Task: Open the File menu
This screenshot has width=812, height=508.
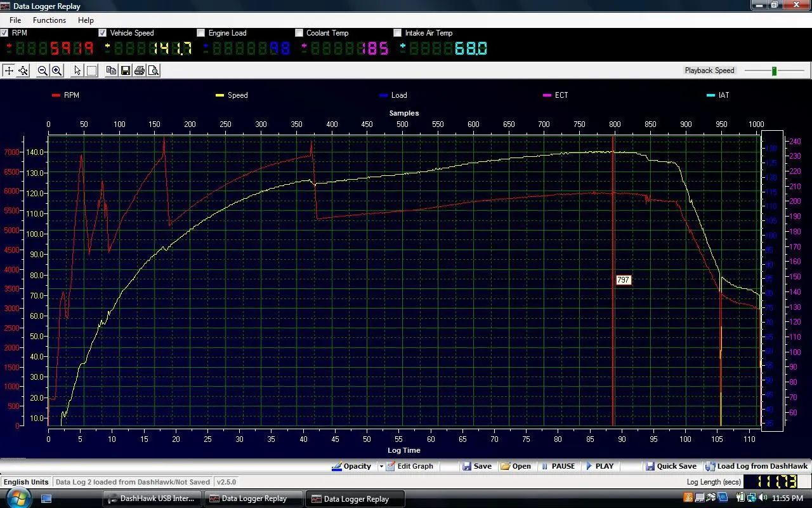Action: pos(15,20)
